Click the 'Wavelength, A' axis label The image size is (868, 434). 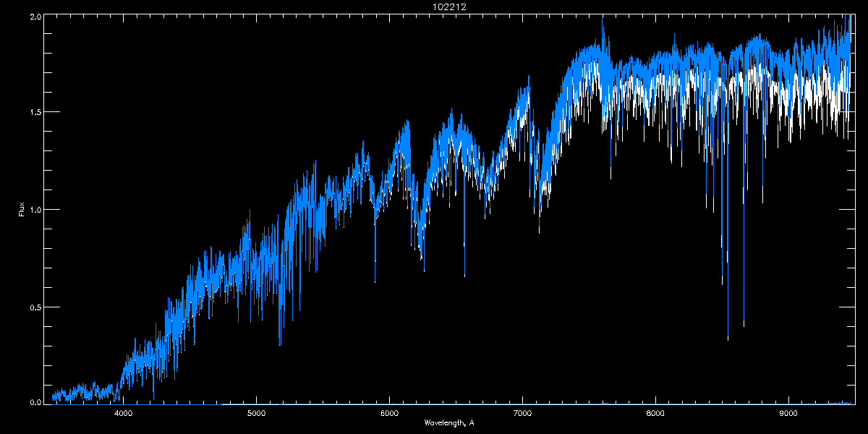pyautogui.click(x=448, y=422)
